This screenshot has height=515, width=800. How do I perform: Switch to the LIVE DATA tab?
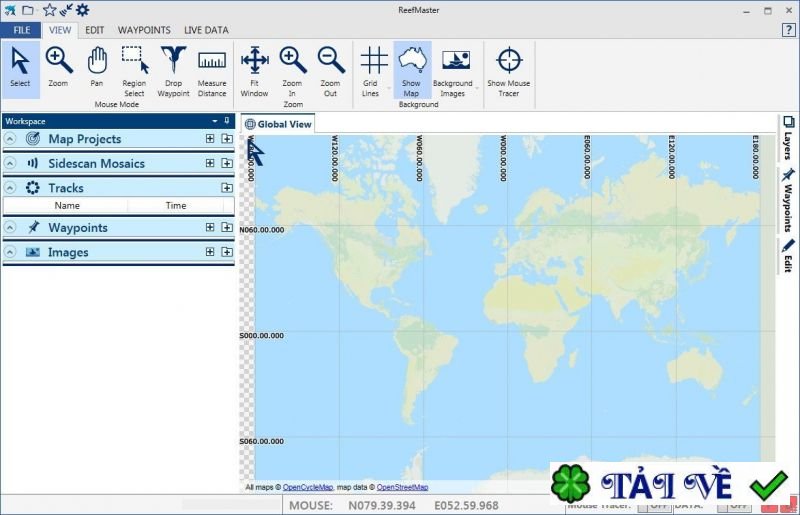point(206,30)
